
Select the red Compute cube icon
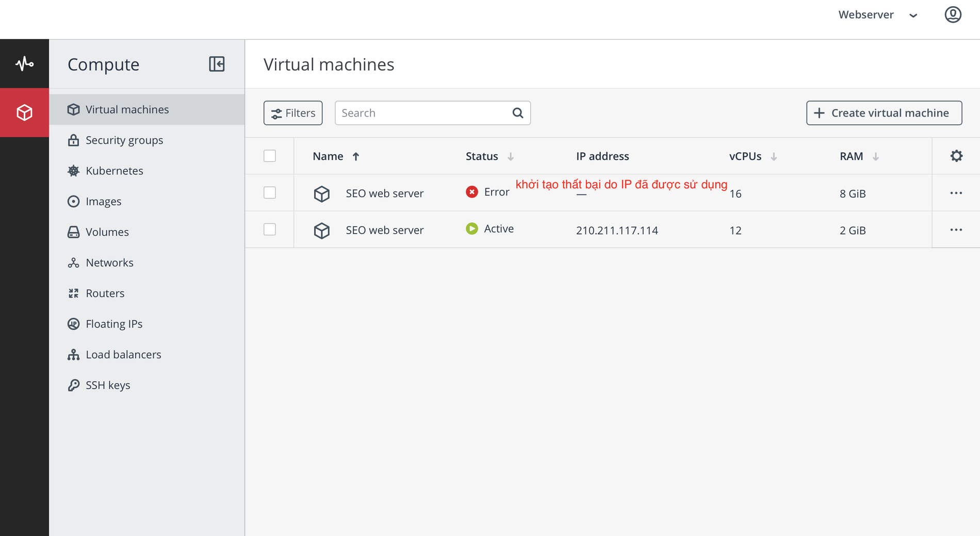(24, 112)
